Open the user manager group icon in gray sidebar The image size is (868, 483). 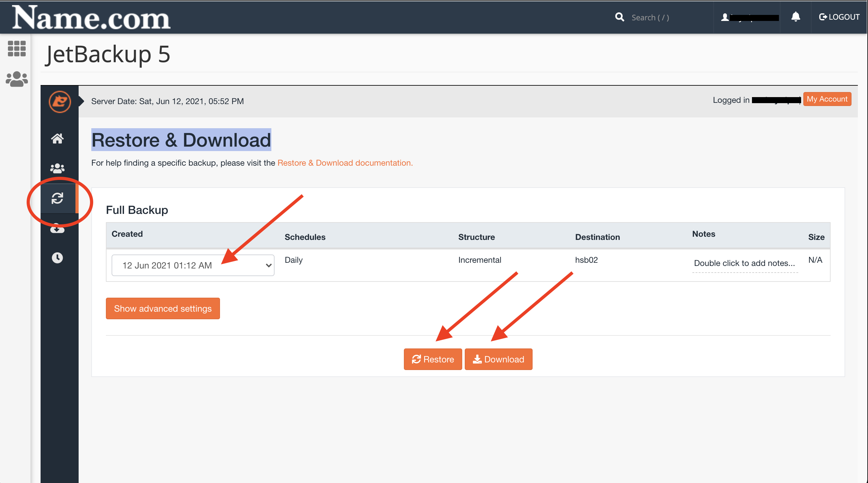16,79
